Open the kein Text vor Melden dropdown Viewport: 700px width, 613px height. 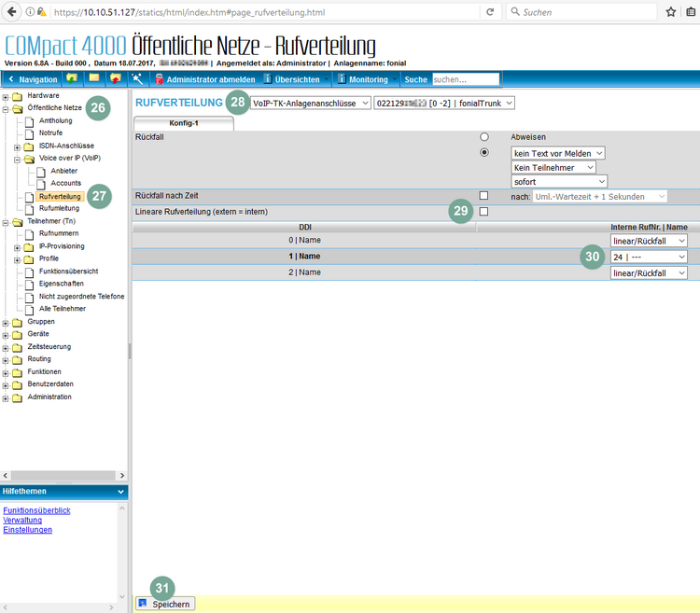558,153
